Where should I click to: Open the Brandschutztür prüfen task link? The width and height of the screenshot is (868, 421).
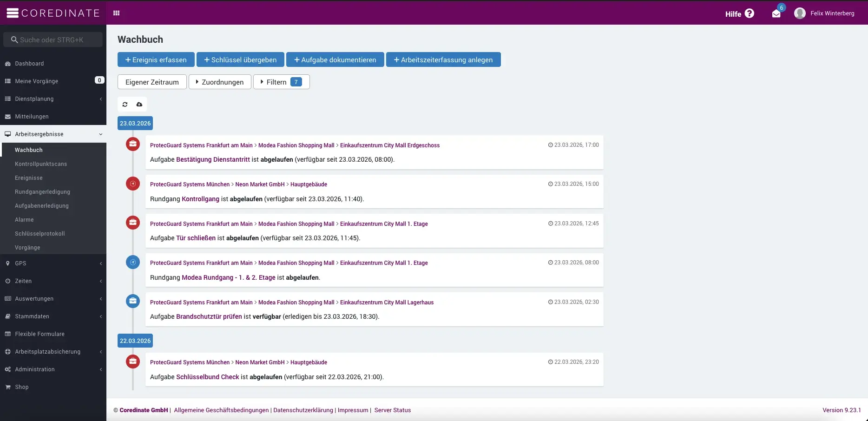[209, 316]
